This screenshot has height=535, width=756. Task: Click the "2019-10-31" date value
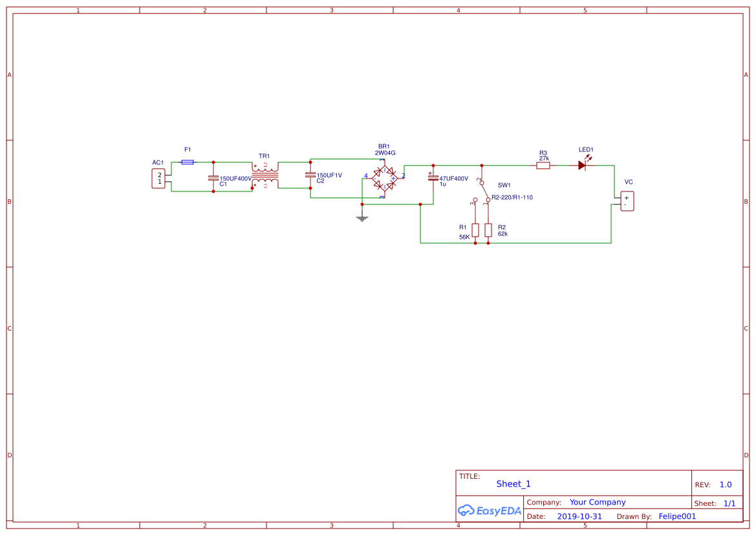coord(579,516)
